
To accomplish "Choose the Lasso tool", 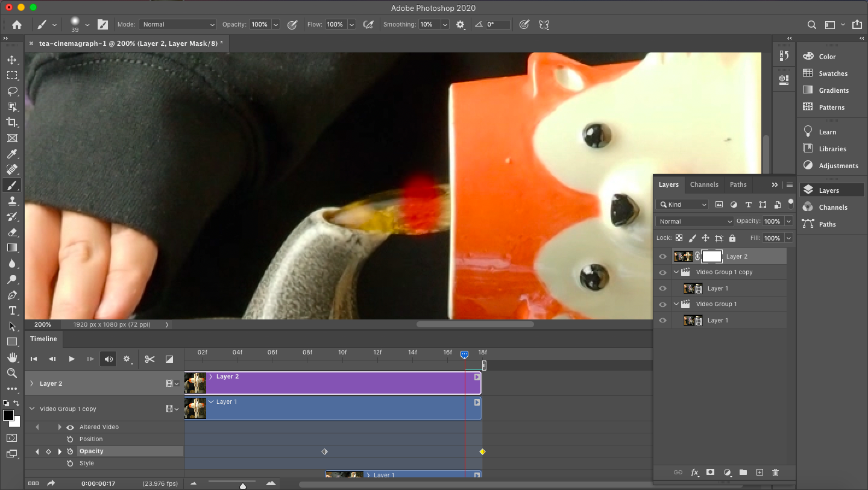I will tap(12, 91).
